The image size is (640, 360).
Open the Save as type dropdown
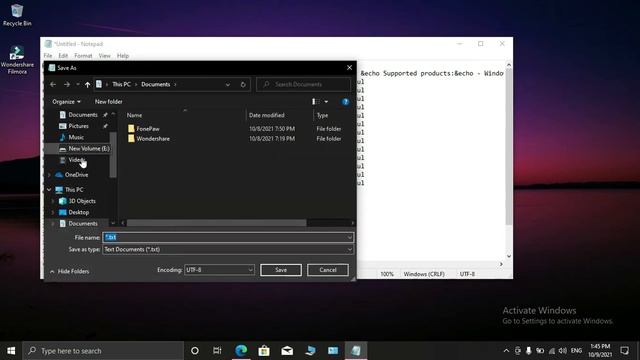tap(228, 249)
